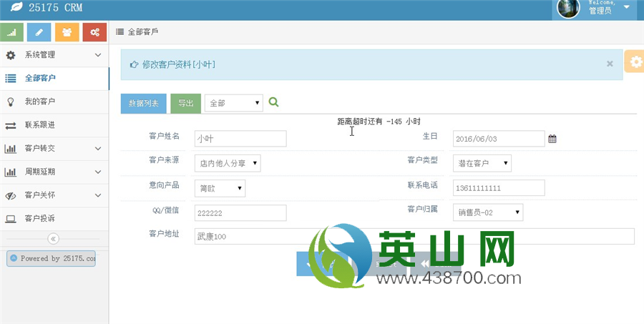Click the green search magnifier icon
Viewport: 644px width, 324px height.
tap(273, 102)
